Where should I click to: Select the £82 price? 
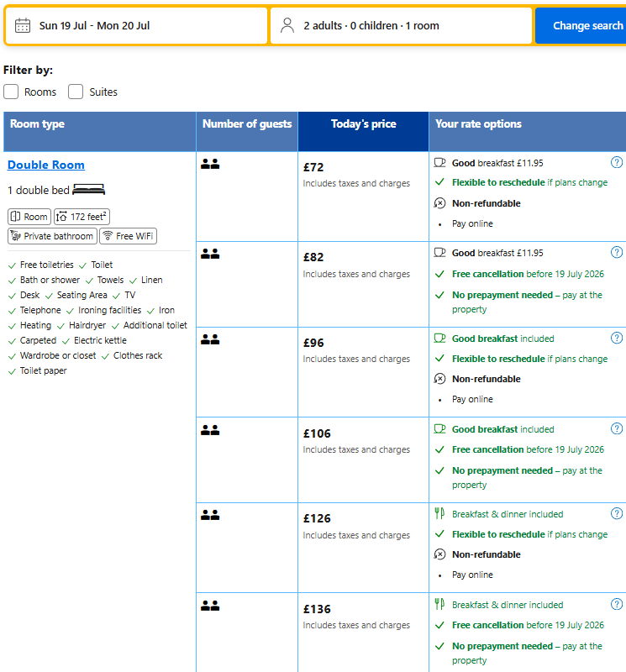(x=313, y=257)
